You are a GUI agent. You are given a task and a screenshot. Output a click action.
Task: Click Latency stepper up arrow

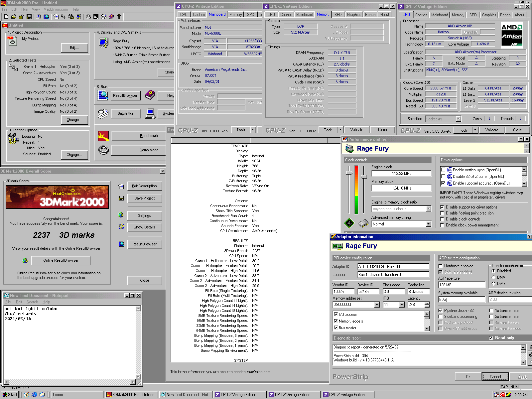[427, 303]
